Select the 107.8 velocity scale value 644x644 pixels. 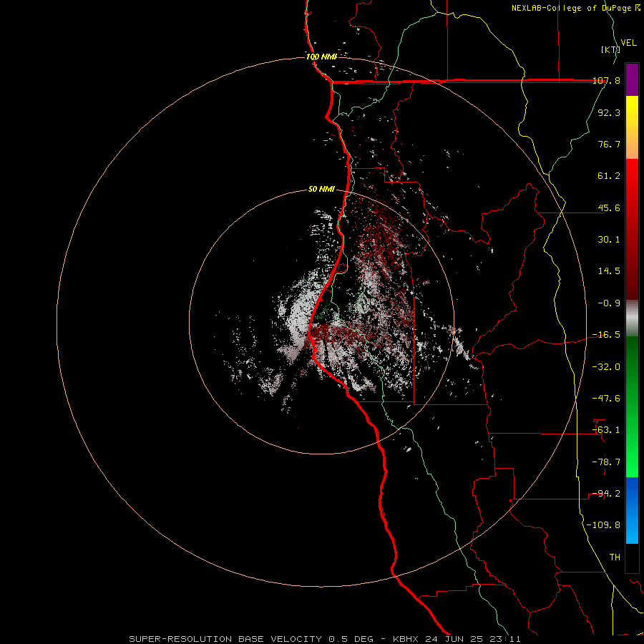607,80
